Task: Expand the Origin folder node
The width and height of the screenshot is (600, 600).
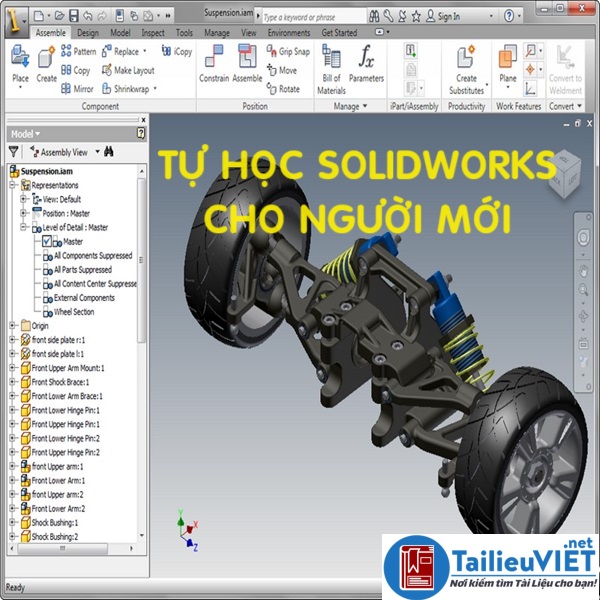Action: (x=11, y=326)
